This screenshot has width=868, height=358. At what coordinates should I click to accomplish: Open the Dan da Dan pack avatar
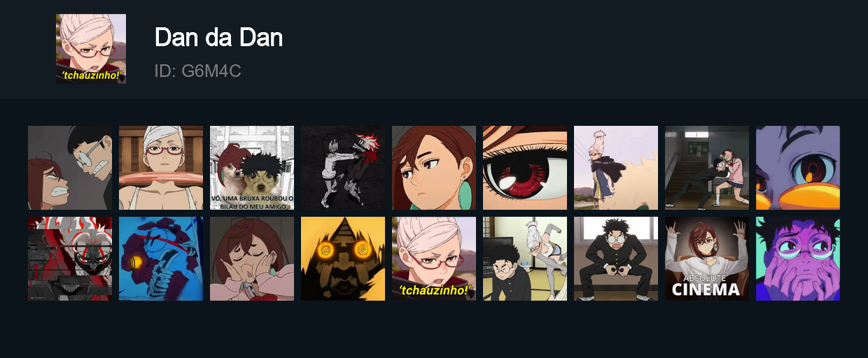91,49
